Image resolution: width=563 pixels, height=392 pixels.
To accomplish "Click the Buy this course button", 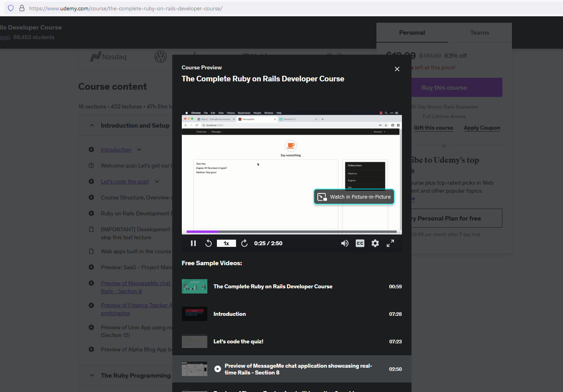I will (x=444, y=87).
